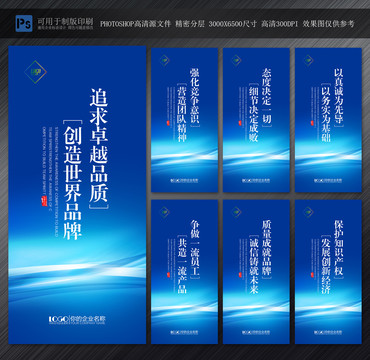Click the footer logo on 以真诚为先导 poster
Image resolution: width=370 pixels, height=360 pixels.
click(x=328, y=180)
